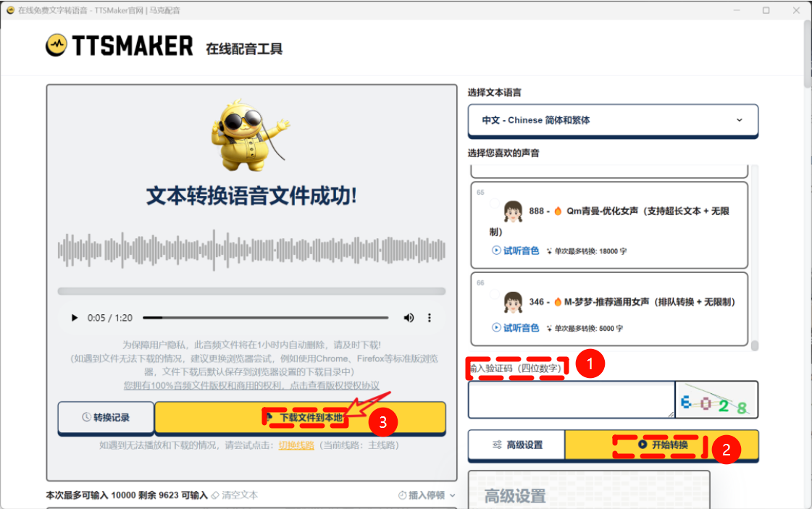This screenshot has height=509, width=812.
Task: Click 试听音色 for voice 346
Action: [x=515, y=328]
